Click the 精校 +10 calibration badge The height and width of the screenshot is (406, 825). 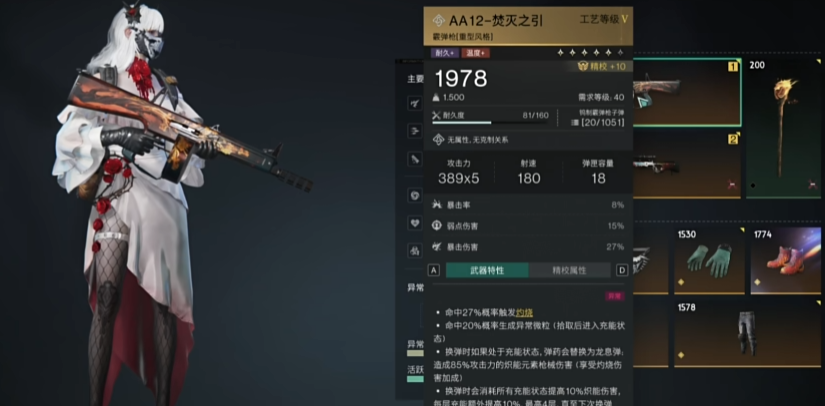[x=602, y=66]
